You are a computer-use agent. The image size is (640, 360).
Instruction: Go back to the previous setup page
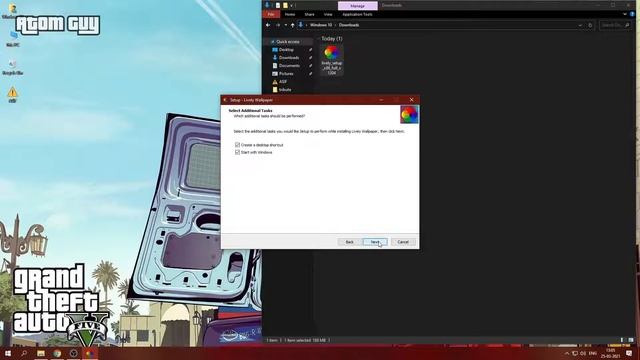(x=349, y=242)
